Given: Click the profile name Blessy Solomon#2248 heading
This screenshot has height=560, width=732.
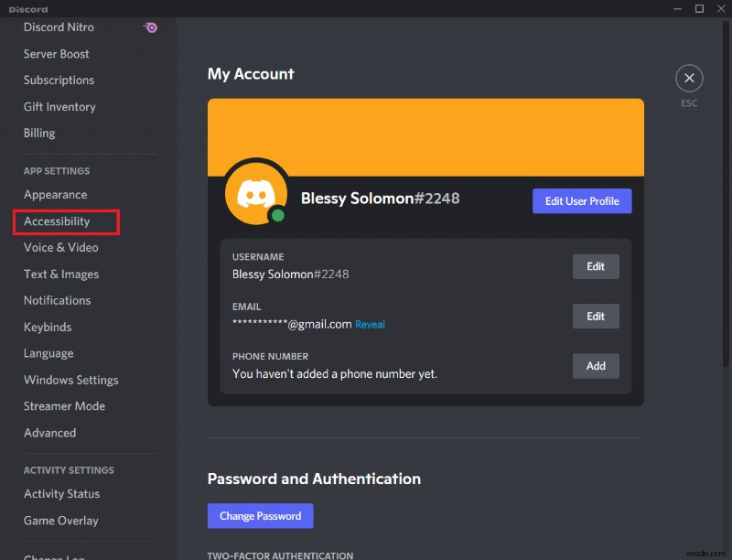Looking at the screenshot, I should pos(380,199).
